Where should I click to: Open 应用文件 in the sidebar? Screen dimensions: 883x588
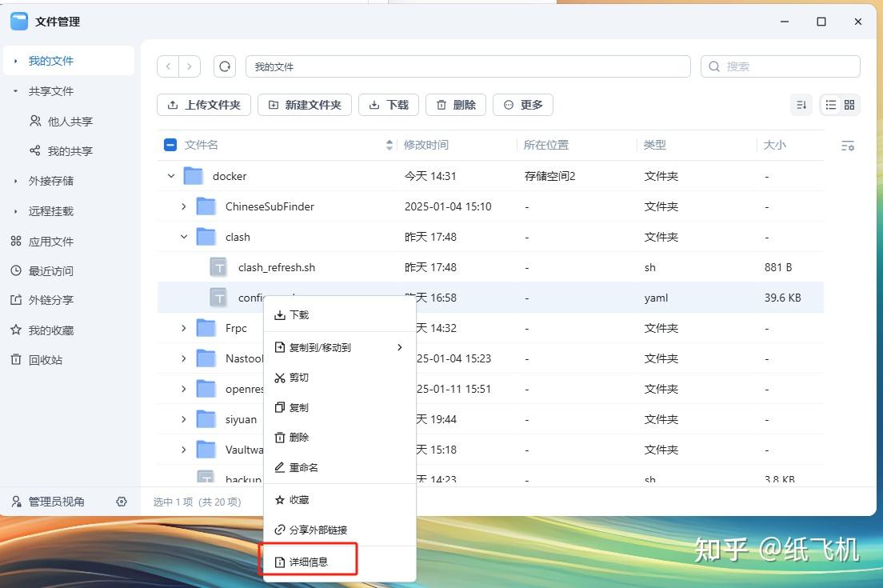(x=60, y=241)
